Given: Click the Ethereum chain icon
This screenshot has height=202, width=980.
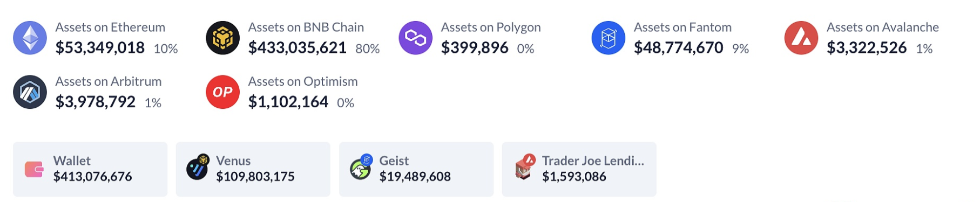Looking at the screenshot, I should tap(30, 38).
